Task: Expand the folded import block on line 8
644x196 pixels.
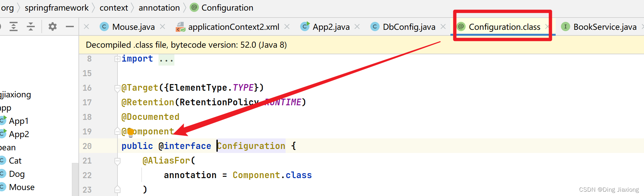Action: click(117, 59)
